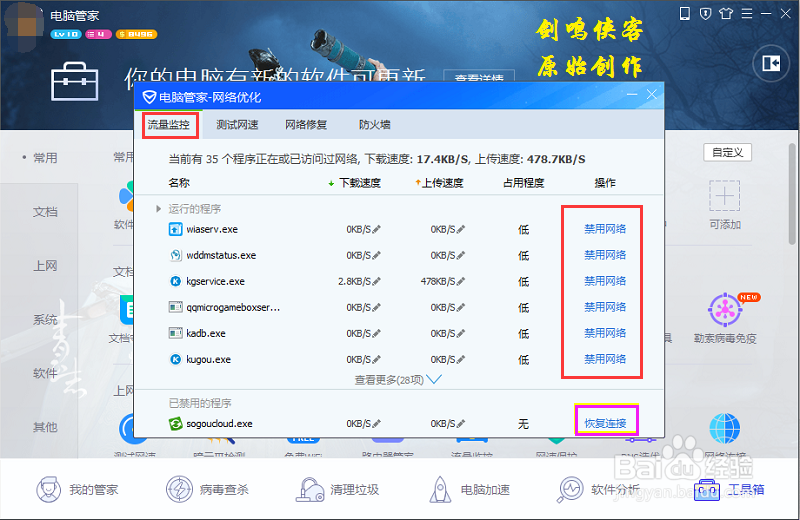Collapse the 运行的程序 group triangle
The image size is (800, 520).
coord(158,209)
